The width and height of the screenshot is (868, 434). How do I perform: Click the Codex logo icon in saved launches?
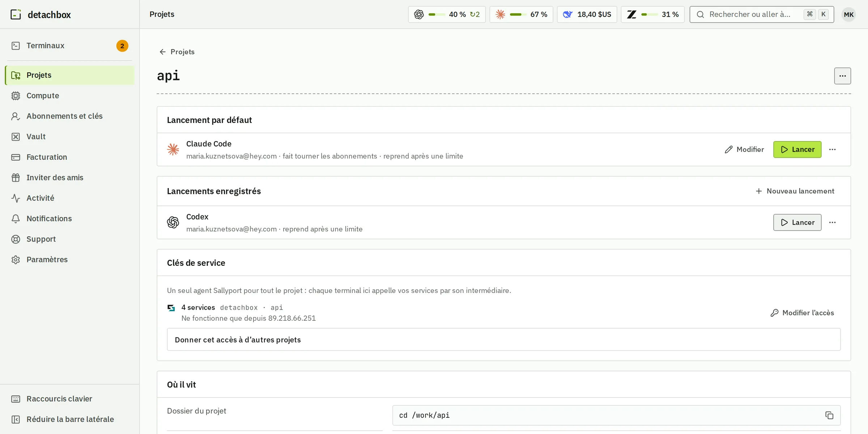173,223
